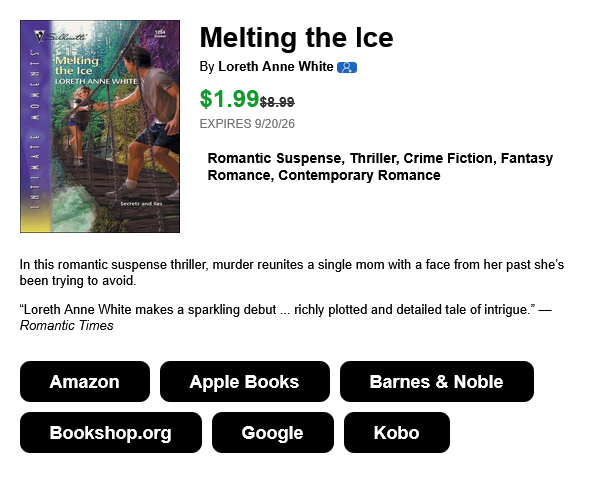The width and height of the screenshot is (600, 478).
Task: Click the romantic suspense thriller description paragraph
Action: click(x=292, y=272)
